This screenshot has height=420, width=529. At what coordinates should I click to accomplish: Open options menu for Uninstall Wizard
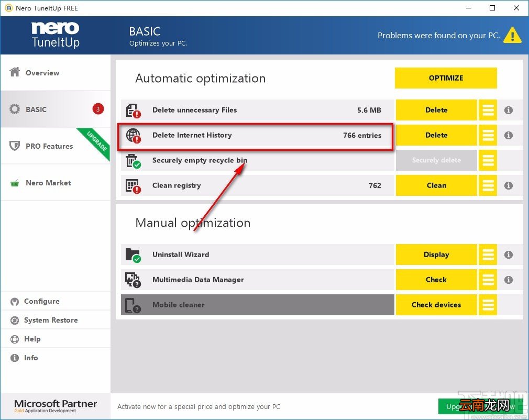coord(488,255)
